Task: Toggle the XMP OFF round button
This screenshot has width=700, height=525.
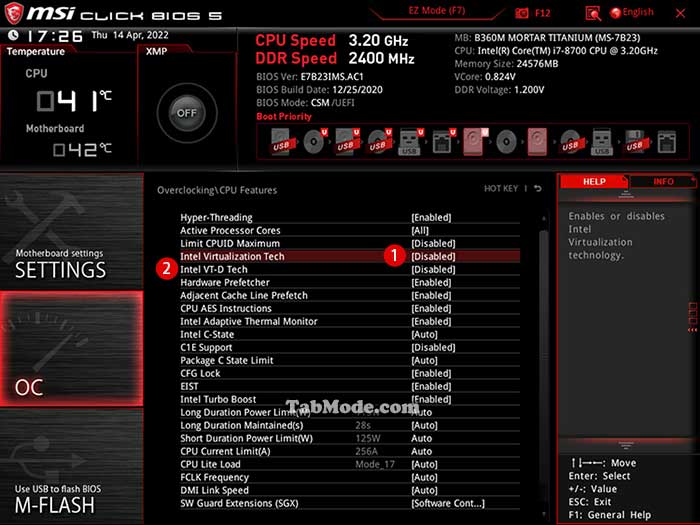Action: (x=187, y=113)
